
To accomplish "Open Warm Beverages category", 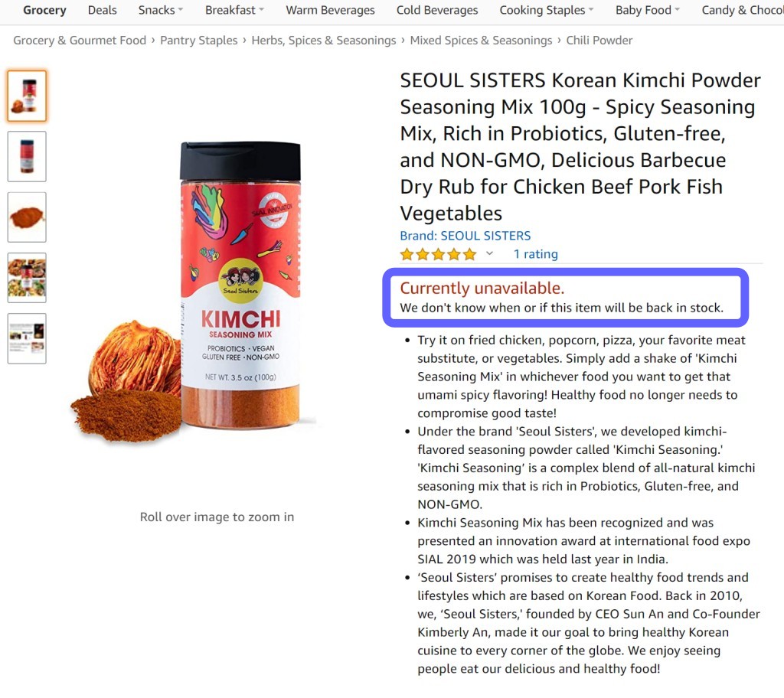I will (330, 10).
